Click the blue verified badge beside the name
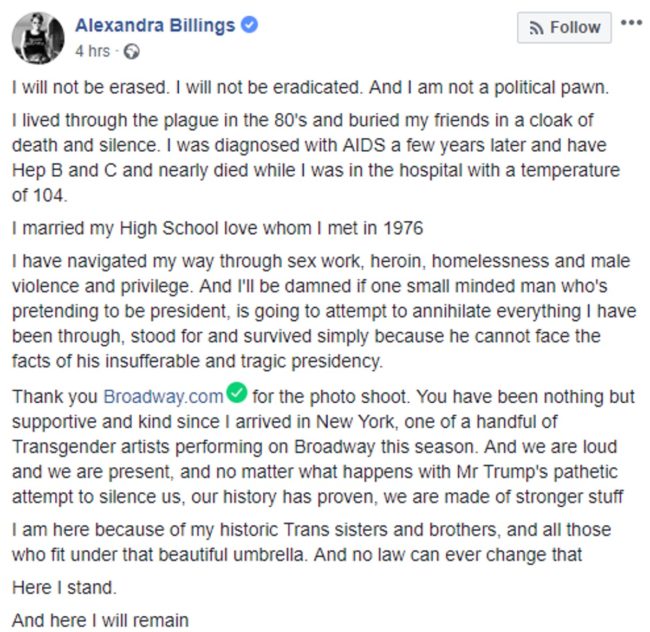The height and width of the screenshot is (632, 650). [x=250, y=24]
